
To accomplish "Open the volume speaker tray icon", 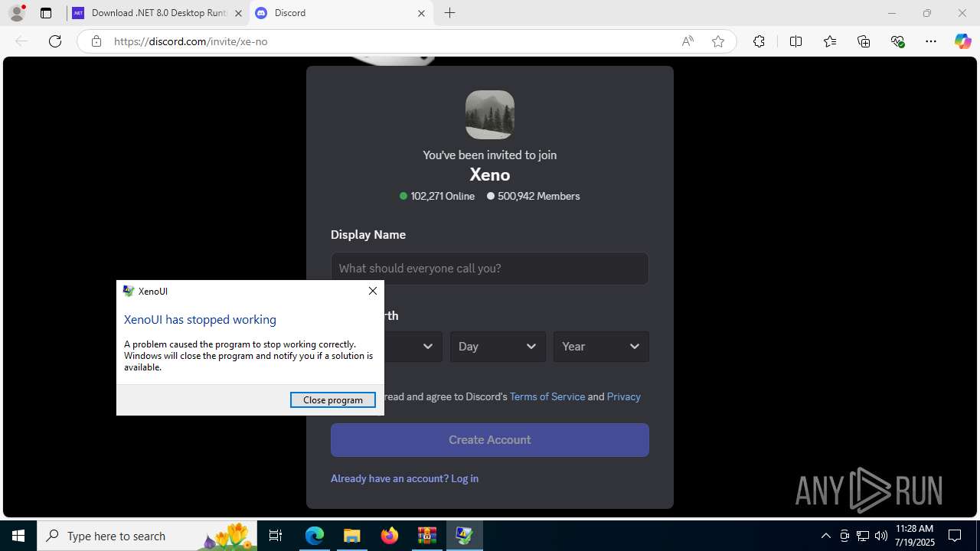I will click(881, 536).
